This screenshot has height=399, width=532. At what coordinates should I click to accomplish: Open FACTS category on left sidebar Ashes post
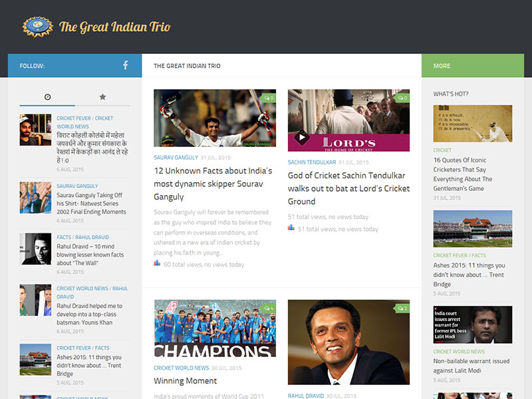coord(102,348)
